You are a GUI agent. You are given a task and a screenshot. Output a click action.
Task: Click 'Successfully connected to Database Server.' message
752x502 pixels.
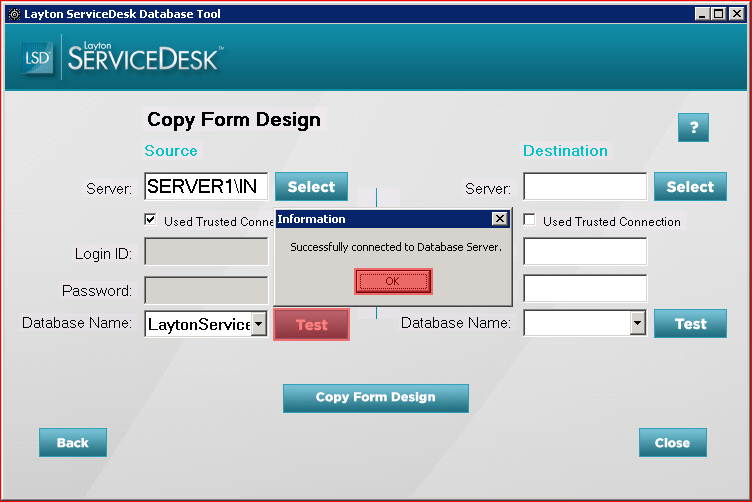coord(396,247)
